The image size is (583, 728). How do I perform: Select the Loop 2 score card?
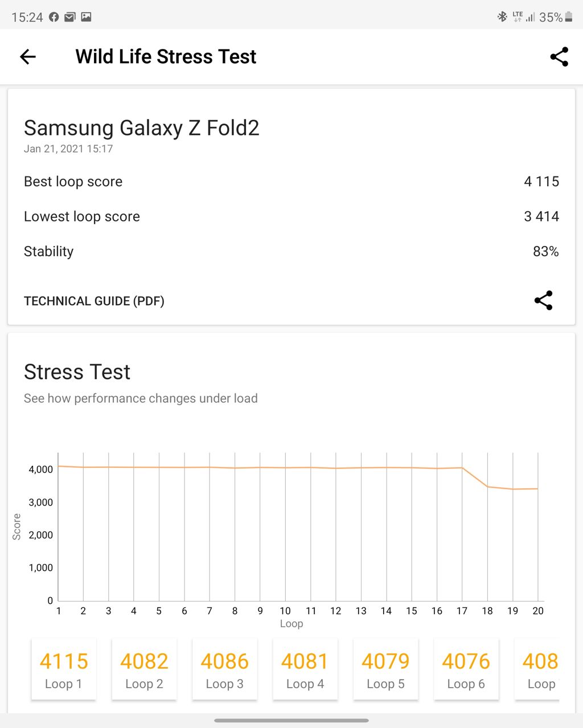pos(144,669)
